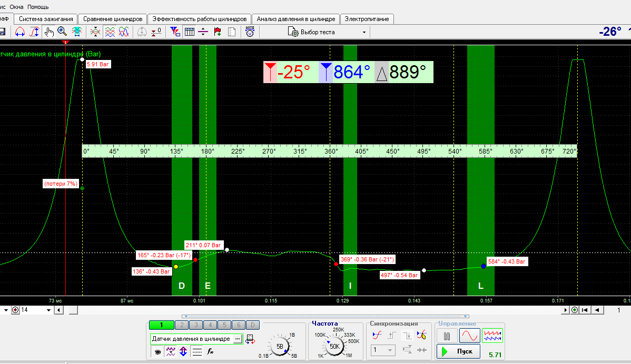The width and height of the screenshot is (631, 364).
Task: Click the AUTO voltage meter icon
Action: [250, 32]
